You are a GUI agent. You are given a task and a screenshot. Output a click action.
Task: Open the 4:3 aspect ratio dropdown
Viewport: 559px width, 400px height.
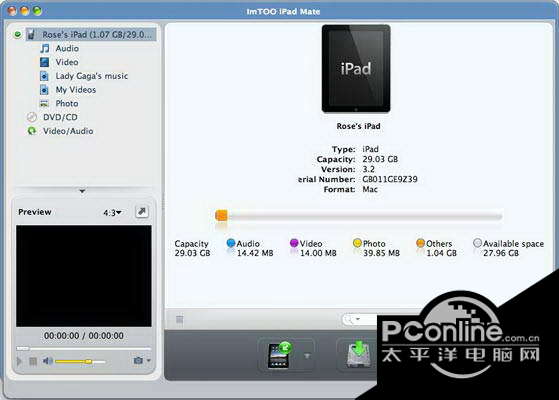(x=112, y=213)
